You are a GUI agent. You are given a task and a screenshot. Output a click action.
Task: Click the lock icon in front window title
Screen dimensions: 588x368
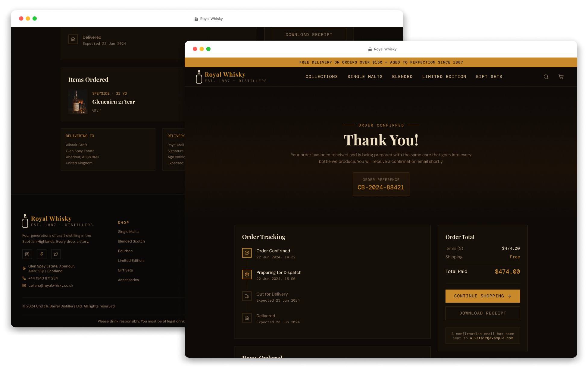[x=370, y=49]
